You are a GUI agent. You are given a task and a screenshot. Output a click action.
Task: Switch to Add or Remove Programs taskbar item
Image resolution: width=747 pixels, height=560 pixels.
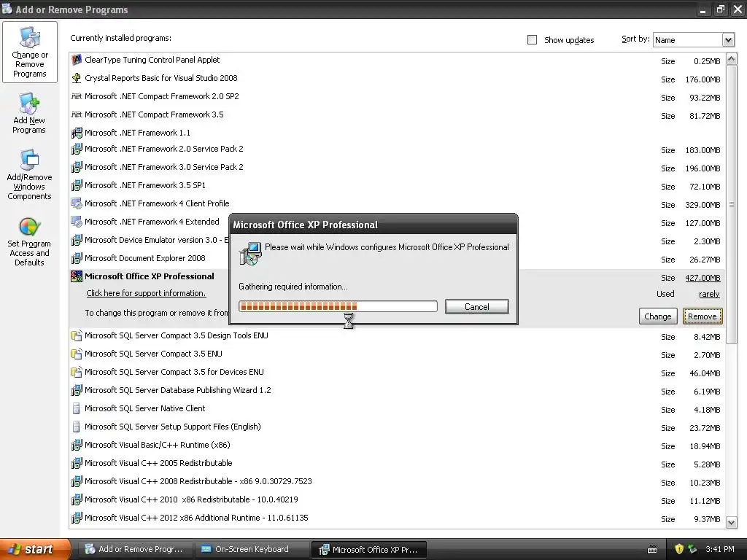pyautogui.click(x=135, y=550)
